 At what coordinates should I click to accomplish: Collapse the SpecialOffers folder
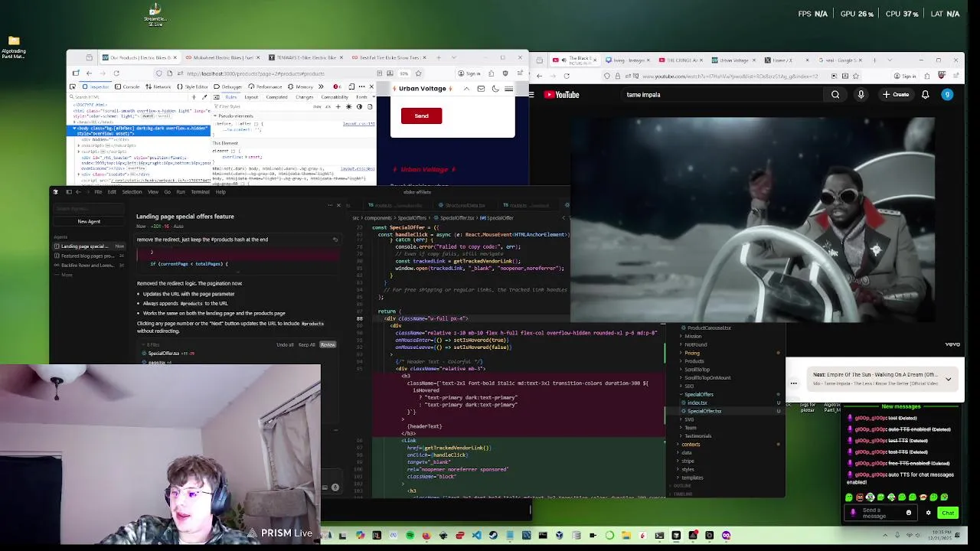click(x=697, y=394)
